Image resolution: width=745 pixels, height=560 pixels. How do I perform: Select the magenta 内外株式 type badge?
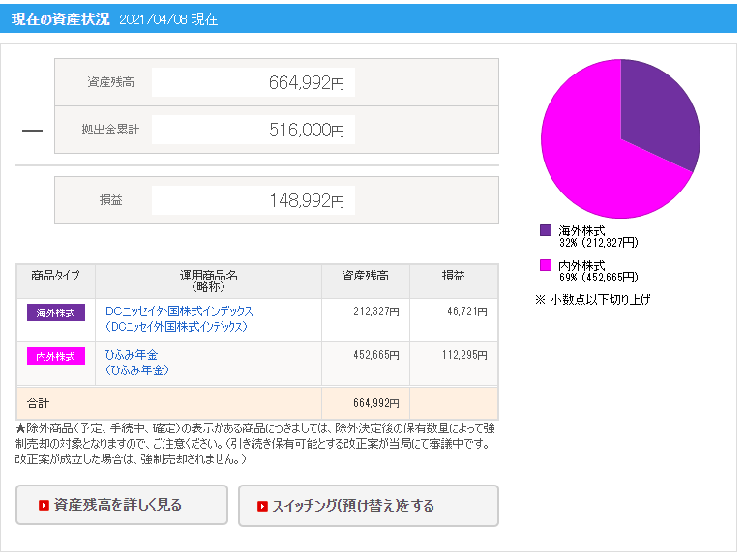[x=56, y=356]
